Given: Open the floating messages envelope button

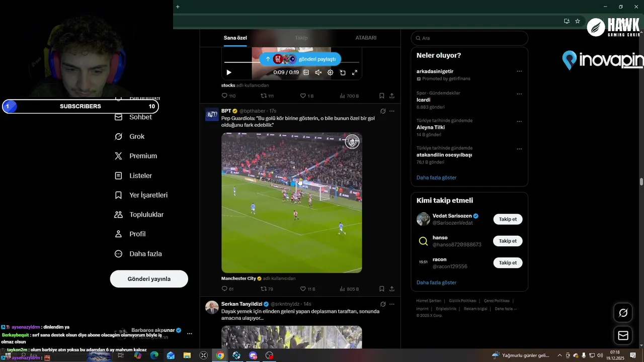Looking at the screenshot, I should [623, 335].
